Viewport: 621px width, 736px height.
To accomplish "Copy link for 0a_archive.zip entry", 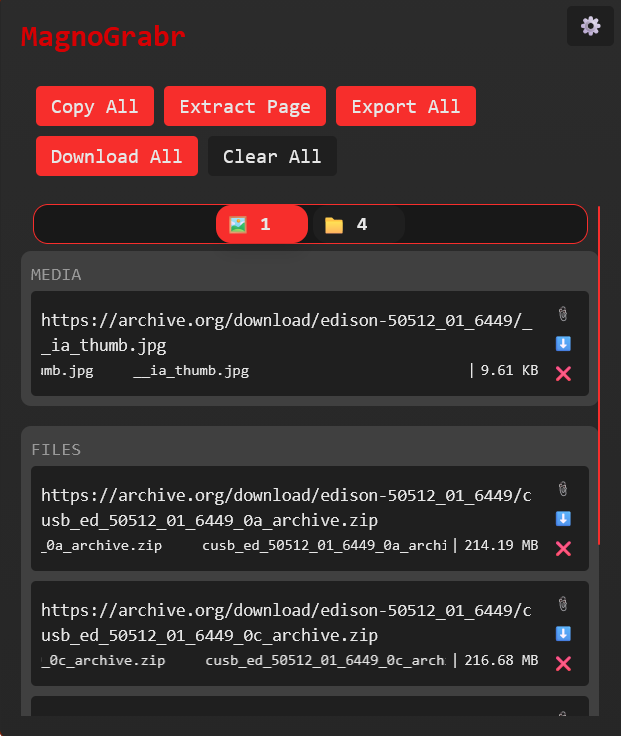I will point(563,489).
